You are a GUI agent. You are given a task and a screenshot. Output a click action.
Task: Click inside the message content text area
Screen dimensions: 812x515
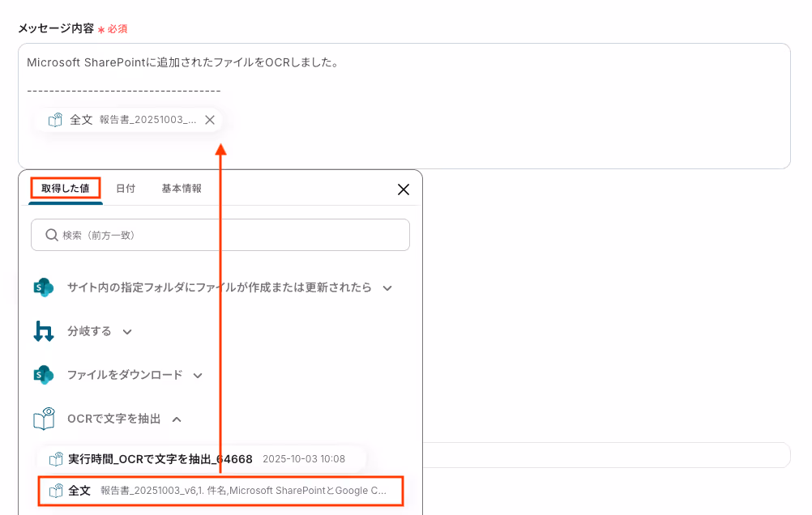point(404,106)
